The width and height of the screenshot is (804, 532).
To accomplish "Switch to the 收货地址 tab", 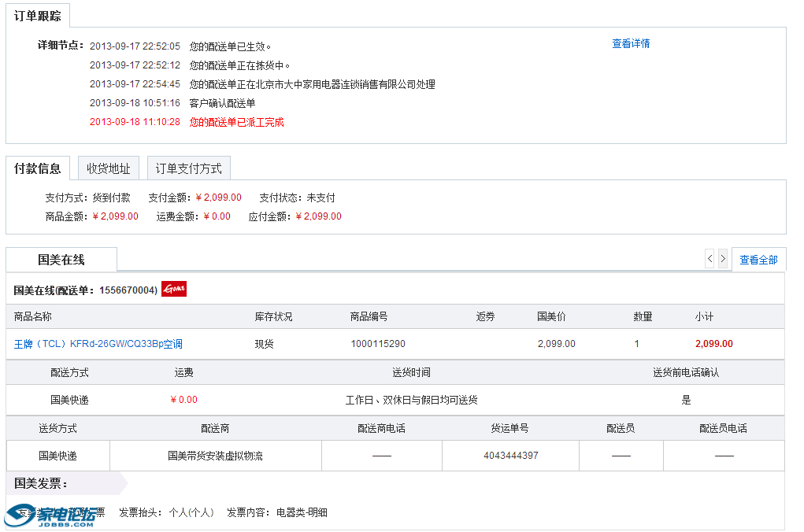I will point(108,167).
